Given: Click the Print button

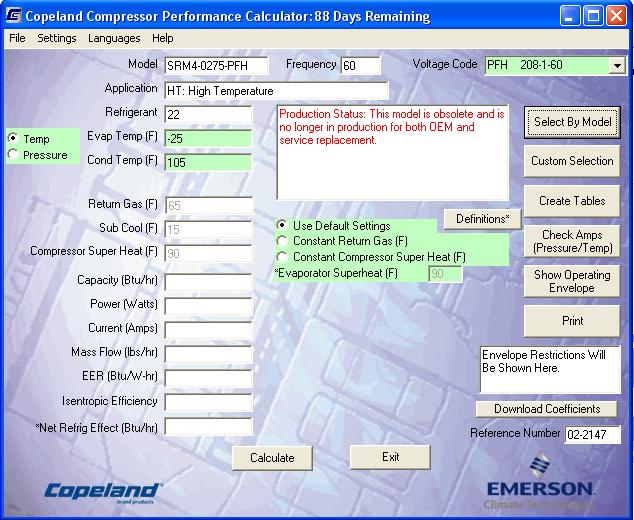Looking at the screenshot, I should pyautogui.click(x=572, y=321).
